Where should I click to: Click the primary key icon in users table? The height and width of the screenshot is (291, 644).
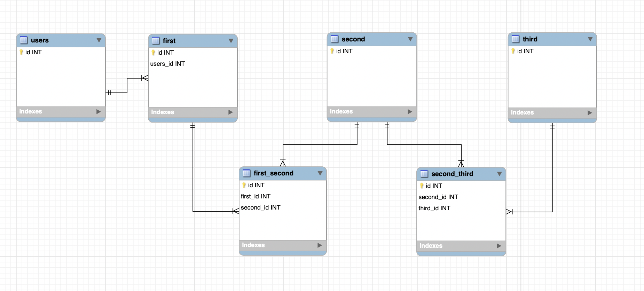(x=21, y=52)
